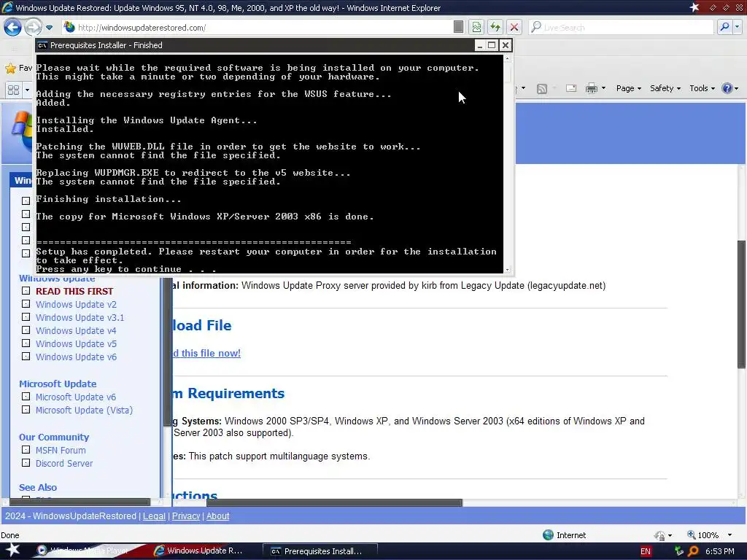Click the green download arrow tray icon
The width and height of the screenshot is (747, 560).
(679, 551)
